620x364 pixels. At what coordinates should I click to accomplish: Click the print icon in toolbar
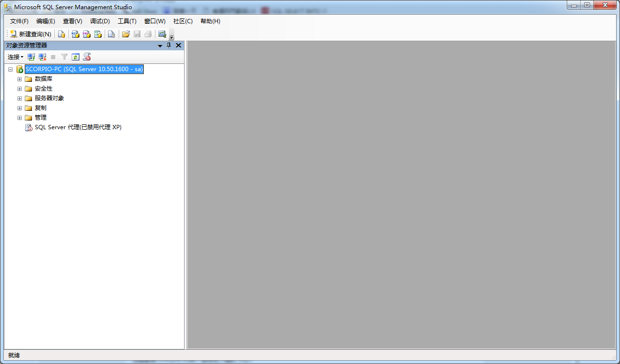pyautogui.click(x=148, y=34)
